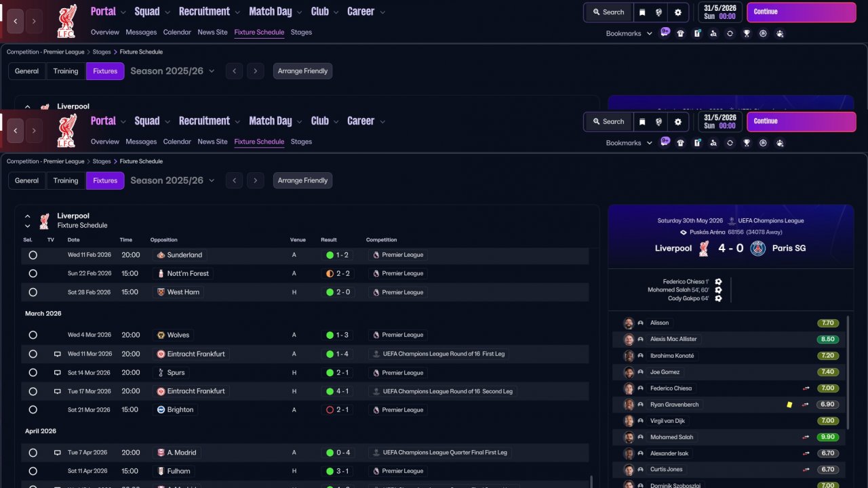Select the Wed 11 Mar Eintracht Frankfurt radio button
The image size is (868, 488).
[x=33, y=354]
